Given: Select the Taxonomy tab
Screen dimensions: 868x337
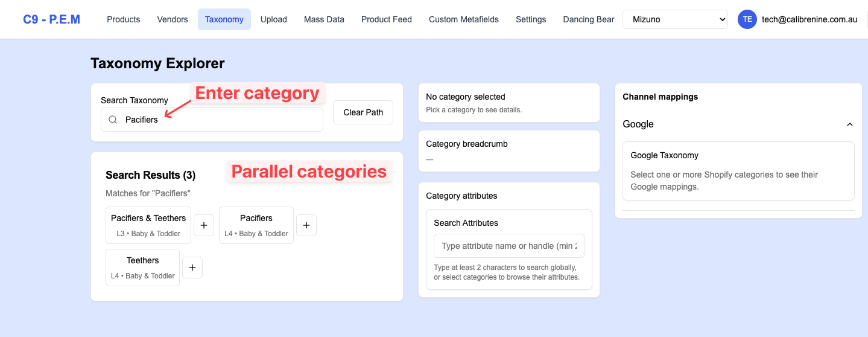Looking at the screenshot, I should [224, 19].
